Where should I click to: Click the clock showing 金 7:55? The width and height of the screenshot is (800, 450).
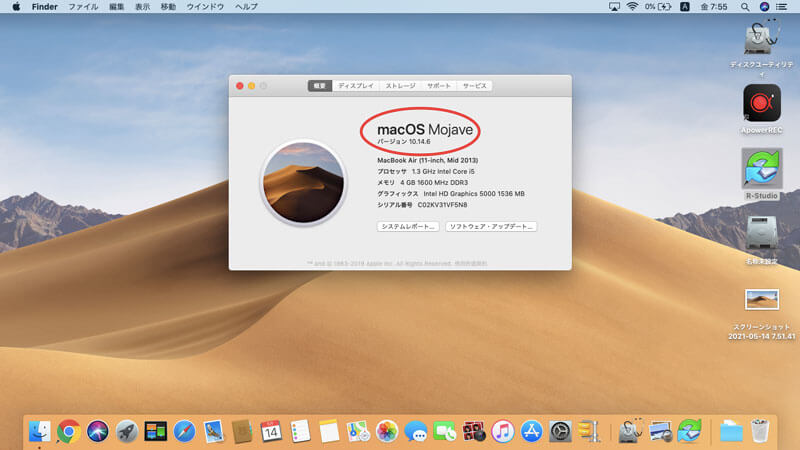pyautogui.click(x=714, y=7)
